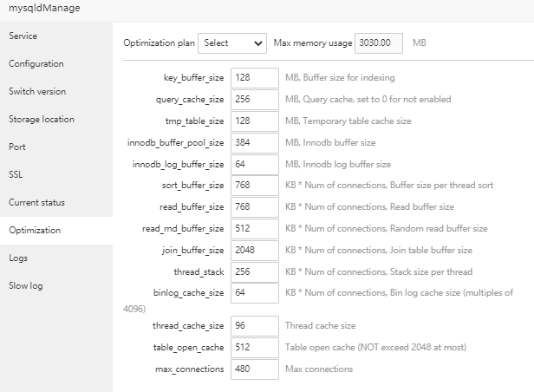The image size is (534, 392).
Task: Show the Slow log tab
Action: pos(25,285)
